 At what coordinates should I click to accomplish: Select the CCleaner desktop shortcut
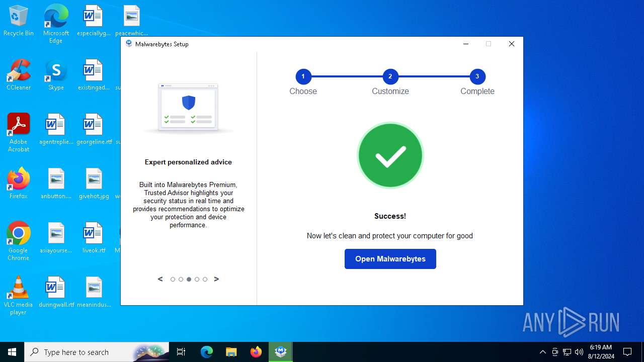(19, 75)
